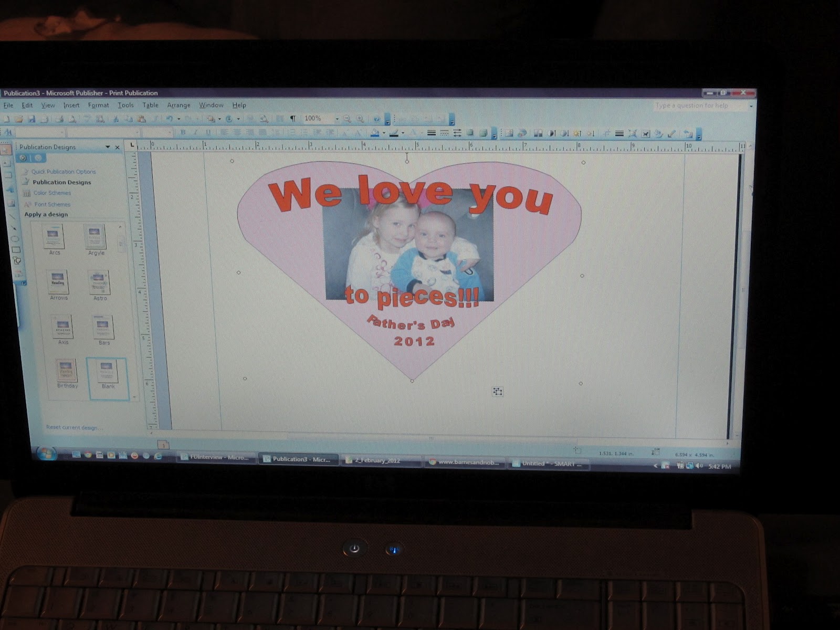Click the Zoom Out magnifier icon

[x=347, y=119]
